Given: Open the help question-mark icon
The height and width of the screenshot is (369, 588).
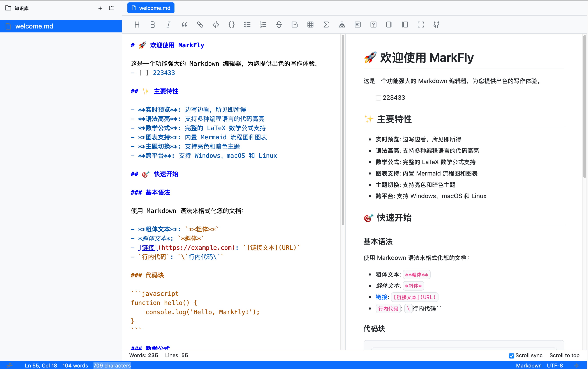Looking at the screenshot, I should click(x=373, y=24).
